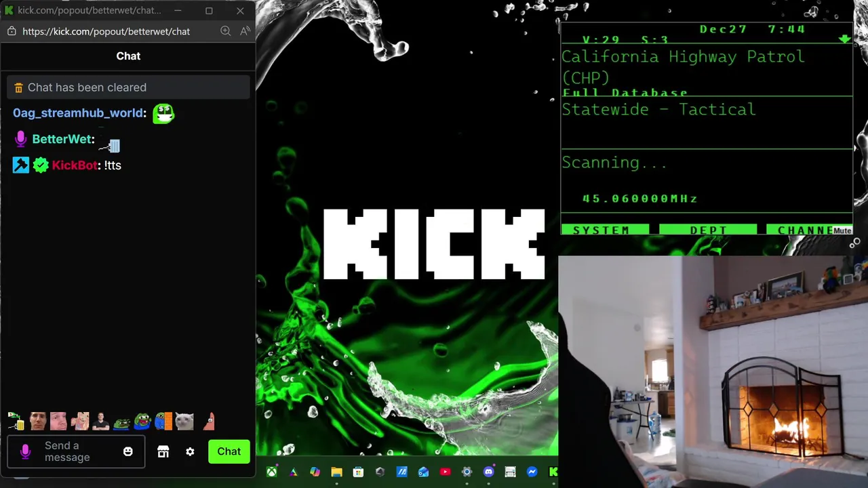Click KickBot's green verified badge
The width and height of the screenshot is (868, 488).
[x=41, y=165]
